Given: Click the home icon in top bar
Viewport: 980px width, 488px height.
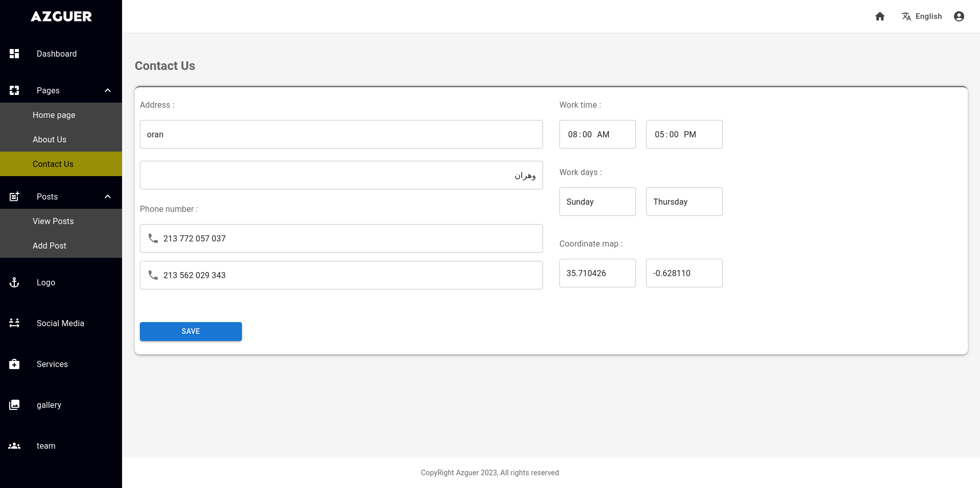Looking at the screenshot, I should [879, 16].
